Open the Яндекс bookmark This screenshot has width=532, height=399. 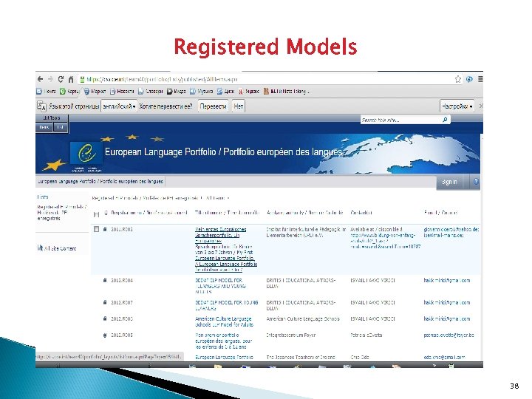pyautogui.click(x=249, y=92)
